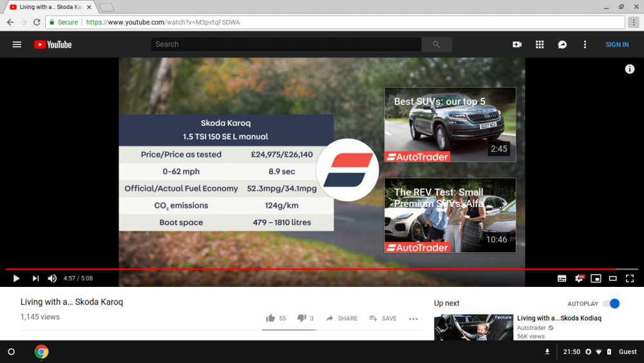Viewport: 644px width, 363px height.
Task: Open player settings gear
Action: point(579,279)
